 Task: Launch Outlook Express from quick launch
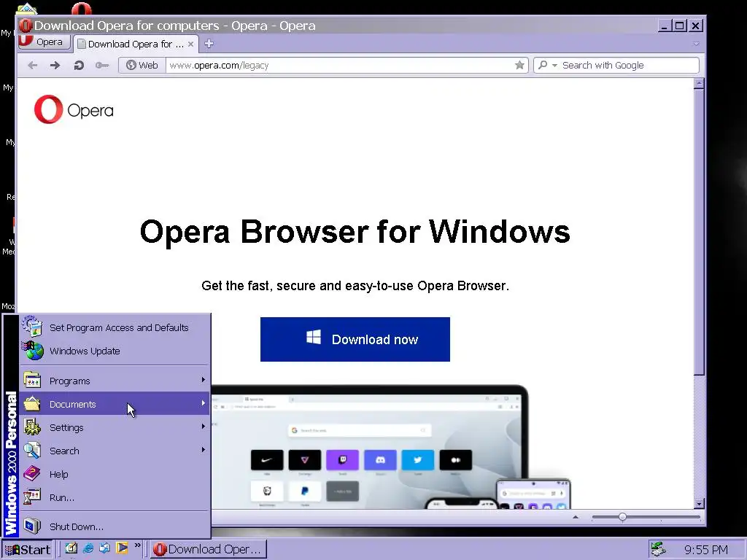click(x=105, y=548)
